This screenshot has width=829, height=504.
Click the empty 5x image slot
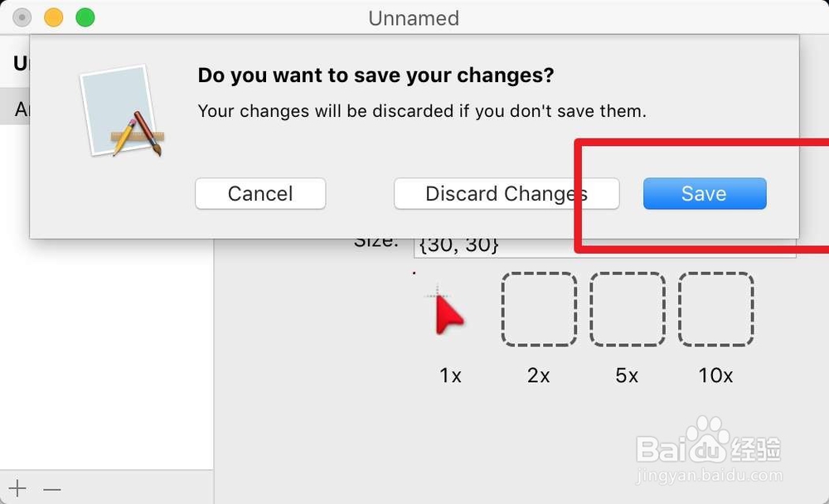pyautogui.click(x=628, y=309)
